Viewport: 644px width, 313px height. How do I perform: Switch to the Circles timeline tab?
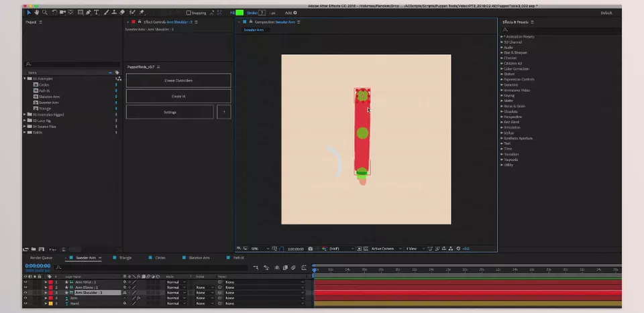click(160, 257)
